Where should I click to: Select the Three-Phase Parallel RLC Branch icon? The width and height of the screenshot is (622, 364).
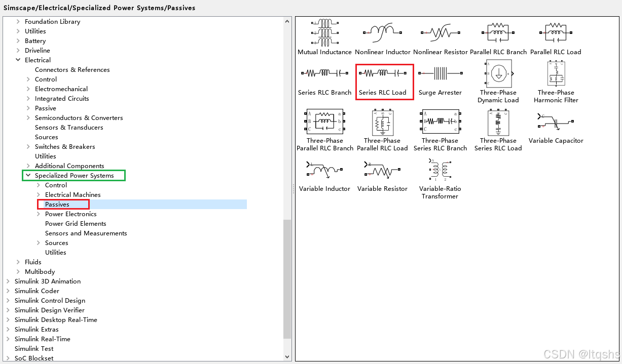tap(324, 122)
